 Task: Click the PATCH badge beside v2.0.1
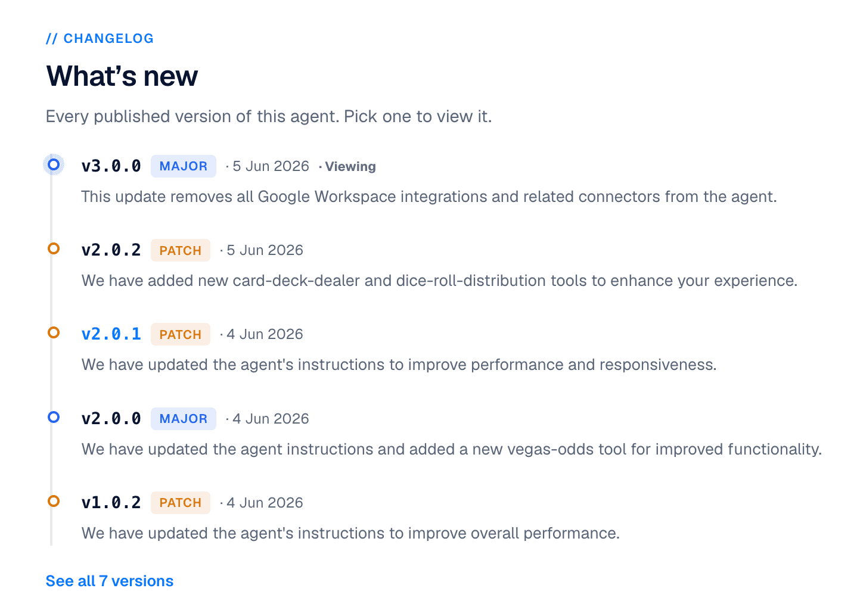coord(181,334)
